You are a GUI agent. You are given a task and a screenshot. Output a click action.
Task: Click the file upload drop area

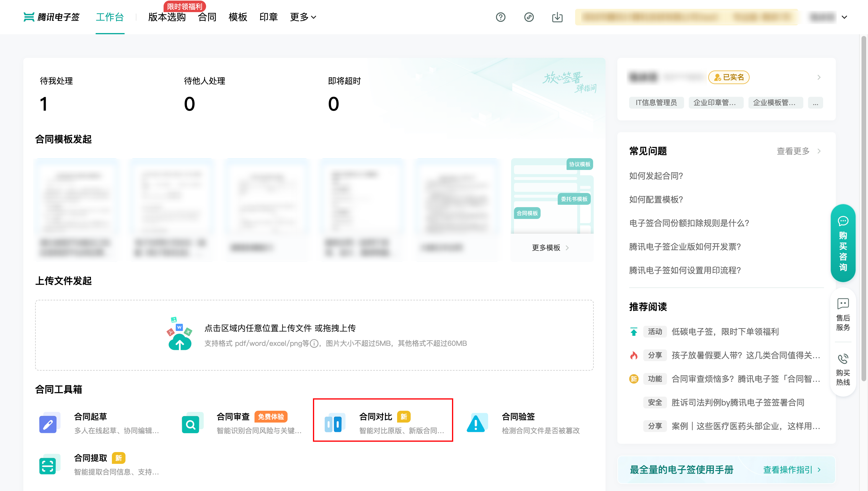(314, 335)
